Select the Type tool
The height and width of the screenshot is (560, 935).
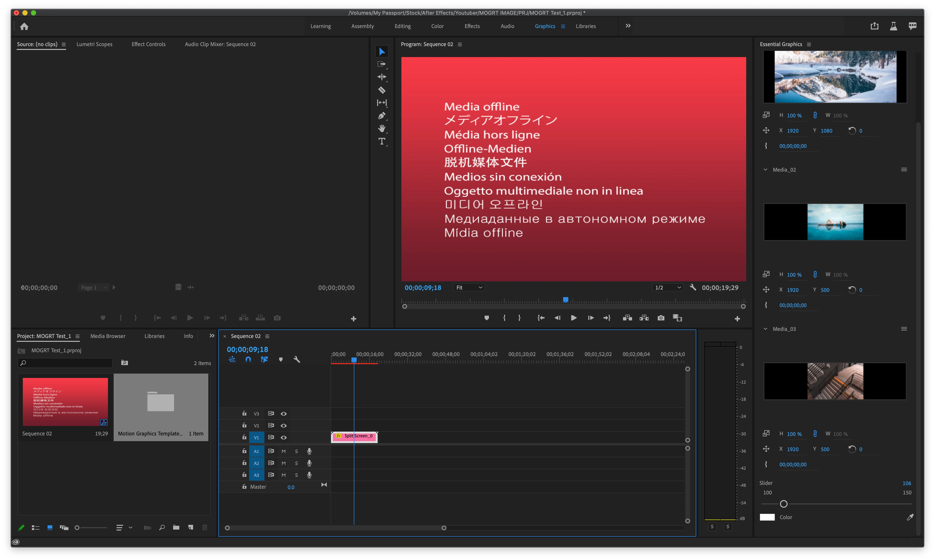382,141
